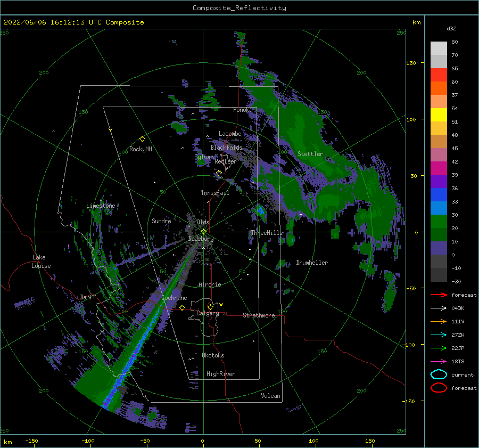Viewport: 479px width, 448px height.
Task: Select the light gray 70-80 dBZ swatch
Action: (439, 48)
